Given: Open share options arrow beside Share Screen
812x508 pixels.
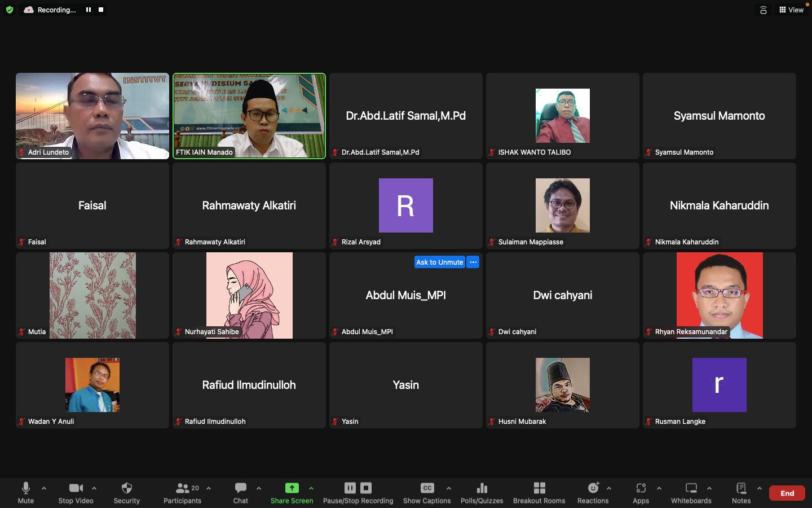Looking at the screenshot, I should 311,488.
